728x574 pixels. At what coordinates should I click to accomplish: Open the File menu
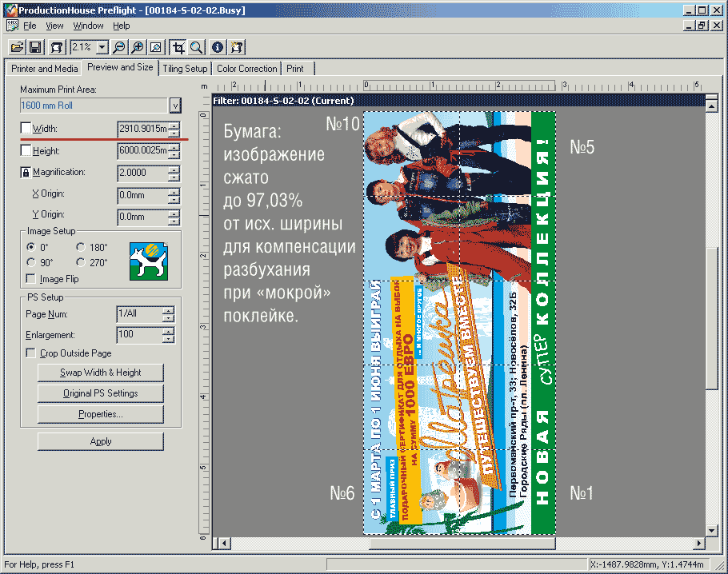[x=30, y=26]
